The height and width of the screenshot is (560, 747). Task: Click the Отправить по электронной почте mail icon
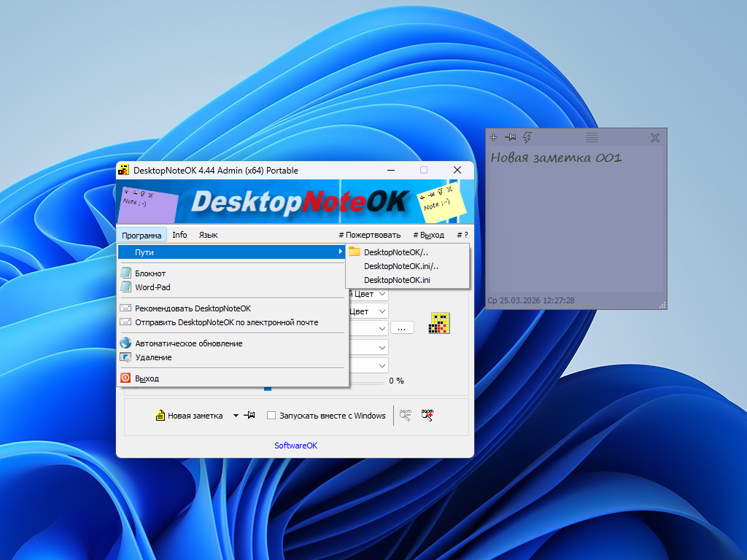click(125, 322)
